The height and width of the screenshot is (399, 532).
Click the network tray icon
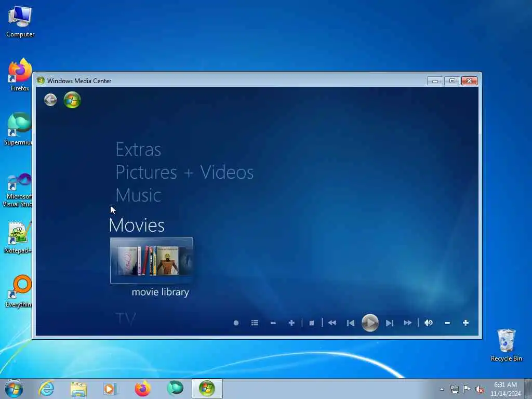[x=454, y=390]
